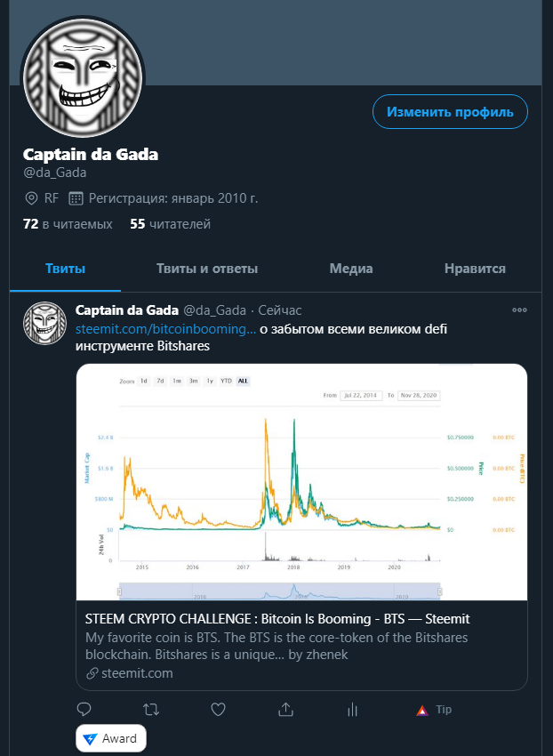The height and width of the screenshot is (756, 553).
Task: Click the reply speech bubble icon
Action: click(x=84, y=709)
